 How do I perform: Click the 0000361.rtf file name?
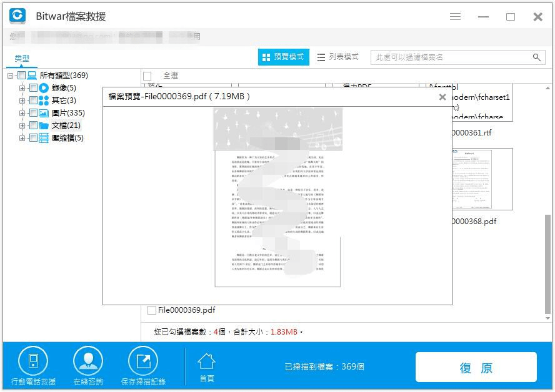pyautogui.click(x=472, y=133)
